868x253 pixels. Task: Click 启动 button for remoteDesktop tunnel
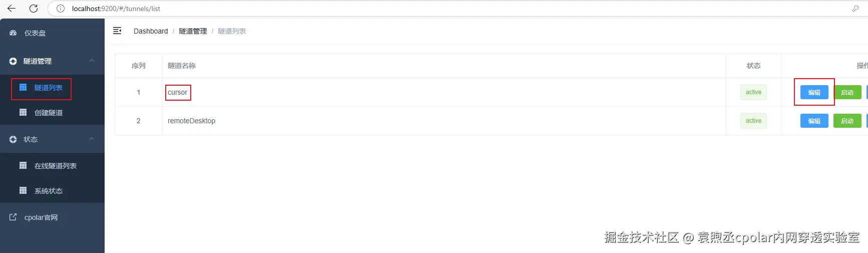coord(847,121)
